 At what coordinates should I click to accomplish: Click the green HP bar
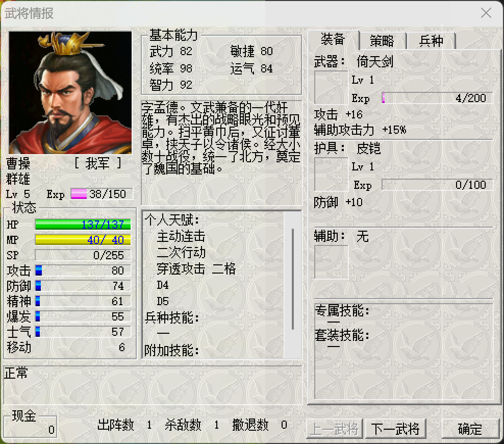[83, 224]
